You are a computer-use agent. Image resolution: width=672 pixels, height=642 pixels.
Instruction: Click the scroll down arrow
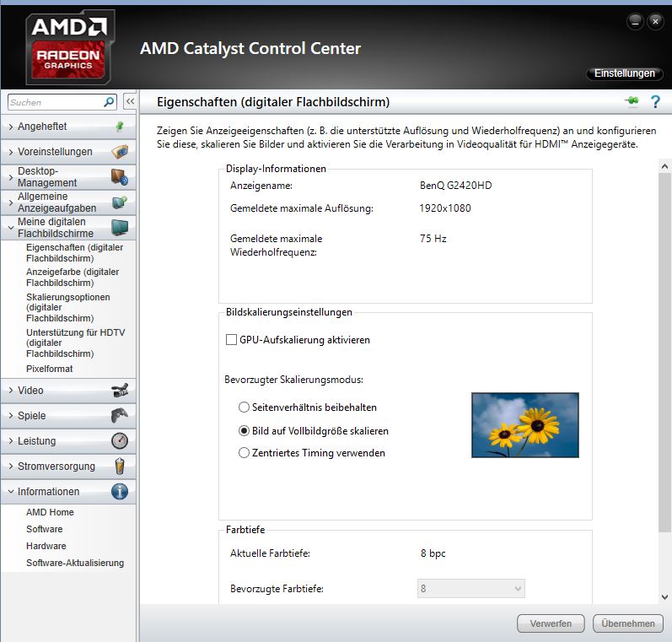point(664,597)
